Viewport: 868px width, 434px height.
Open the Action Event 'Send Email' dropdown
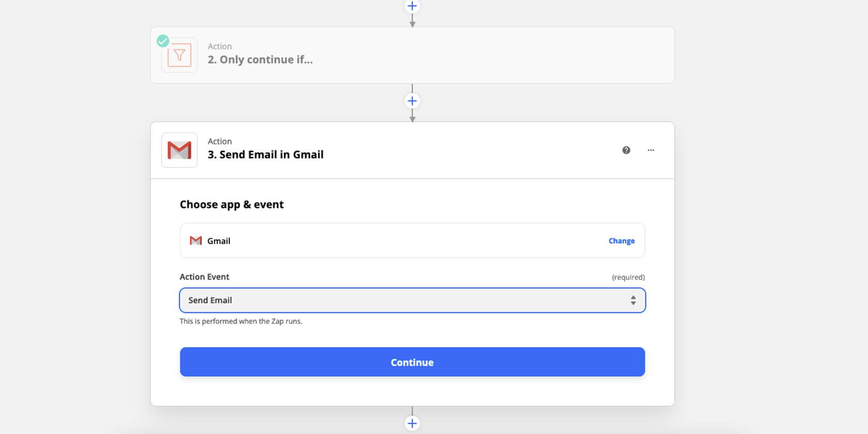coord(403,300)
